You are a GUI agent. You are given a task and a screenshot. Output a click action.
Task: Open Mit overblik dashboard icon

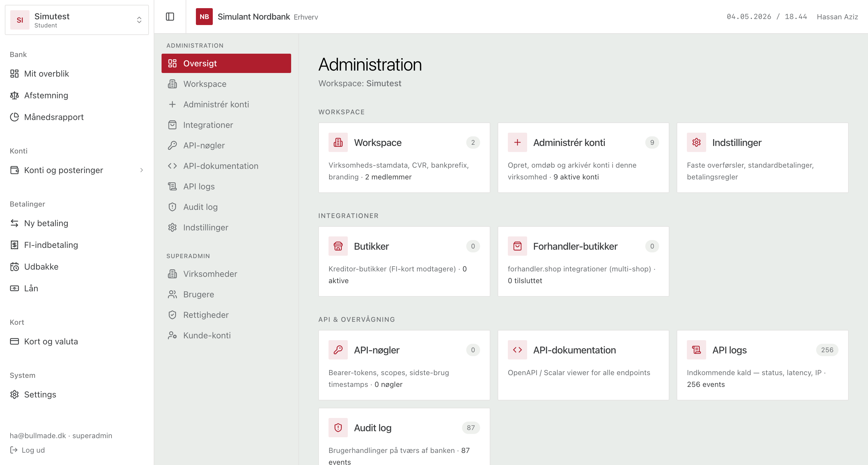click(x=14, y=74)
